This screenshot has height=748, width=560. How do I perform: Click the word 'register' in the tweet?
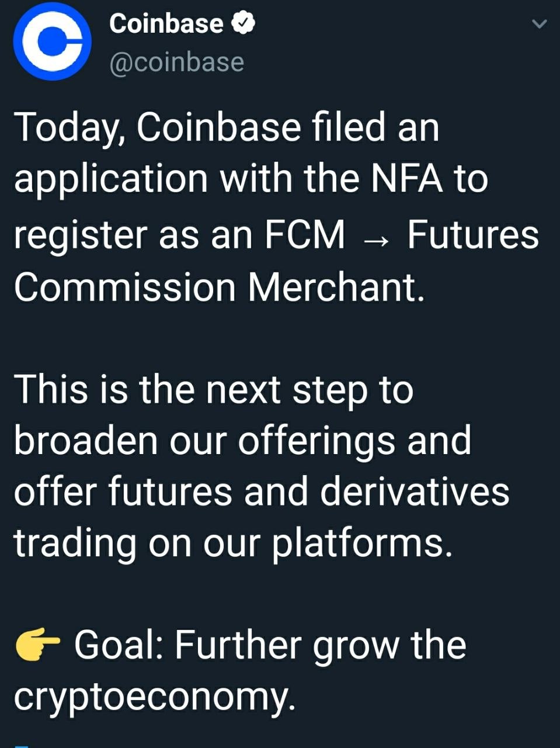click(81, 236)
